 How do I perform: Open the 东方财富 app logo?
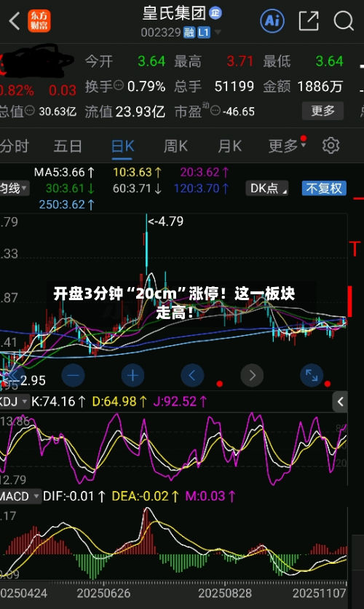pos(39,21)
